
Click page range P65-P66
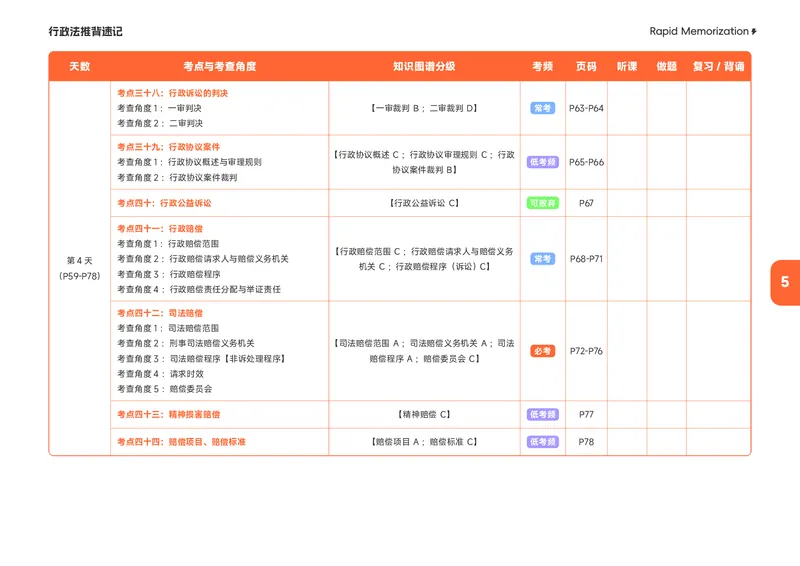point(586,162)
